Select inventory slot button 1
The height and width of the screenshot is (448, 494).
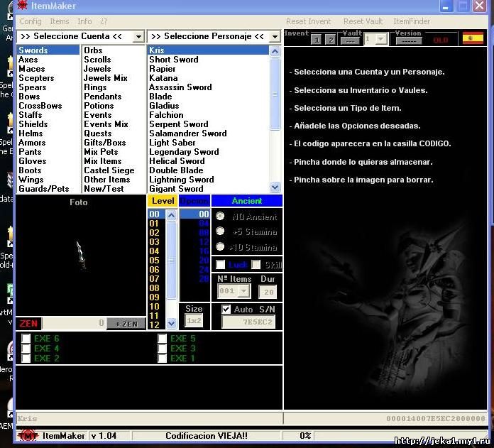(x=317, y=40)
